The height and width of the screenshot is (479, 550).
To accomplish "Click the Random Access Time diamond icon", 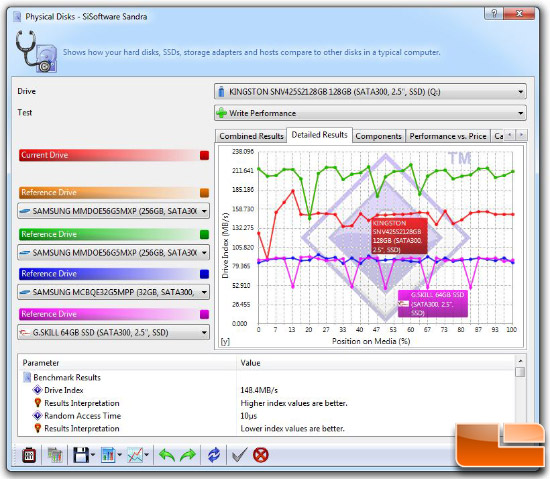I will point(37,416).
